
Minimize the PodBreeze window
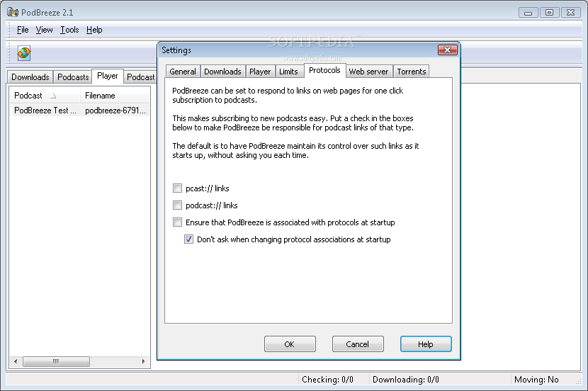tap(528, 12)
